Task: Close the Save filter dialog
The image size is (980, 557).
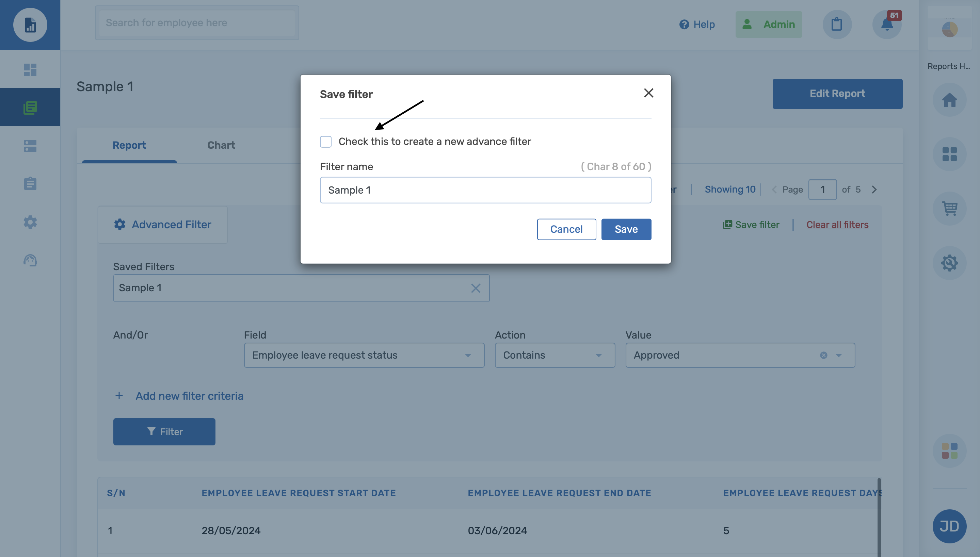Action: pyautogui.click(x=648, y=93)
